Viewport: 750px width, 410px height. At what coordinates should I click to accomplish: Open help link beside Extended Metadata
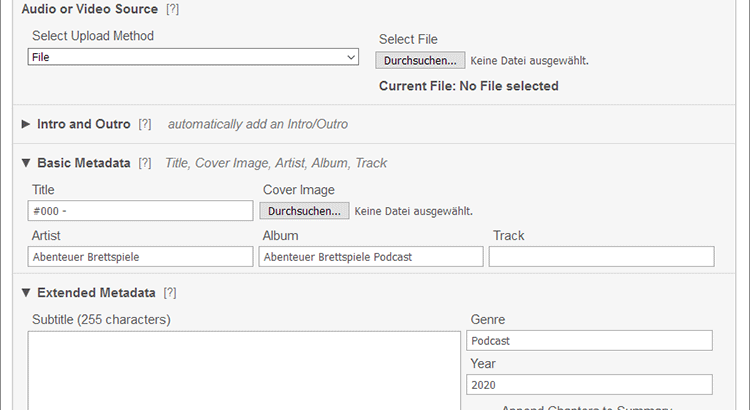click(170, 293)
